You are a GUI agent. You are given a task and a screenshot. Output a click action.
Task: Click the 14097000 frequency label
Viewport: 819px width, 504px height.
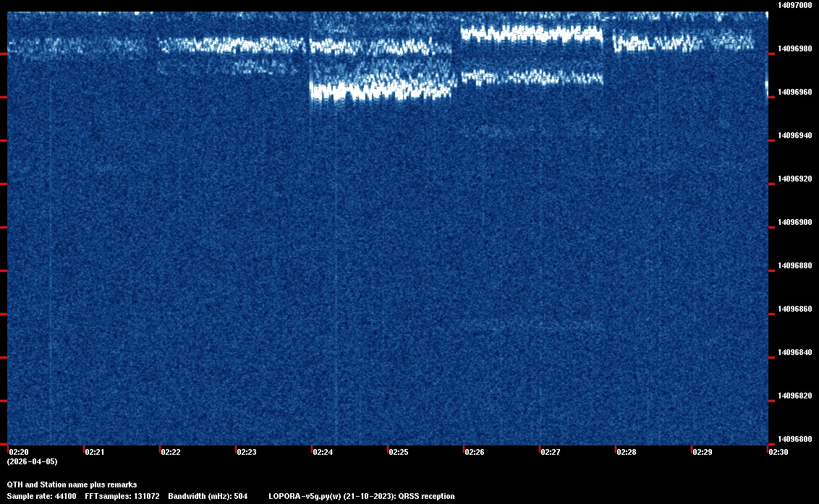click(x=794, y=5)
